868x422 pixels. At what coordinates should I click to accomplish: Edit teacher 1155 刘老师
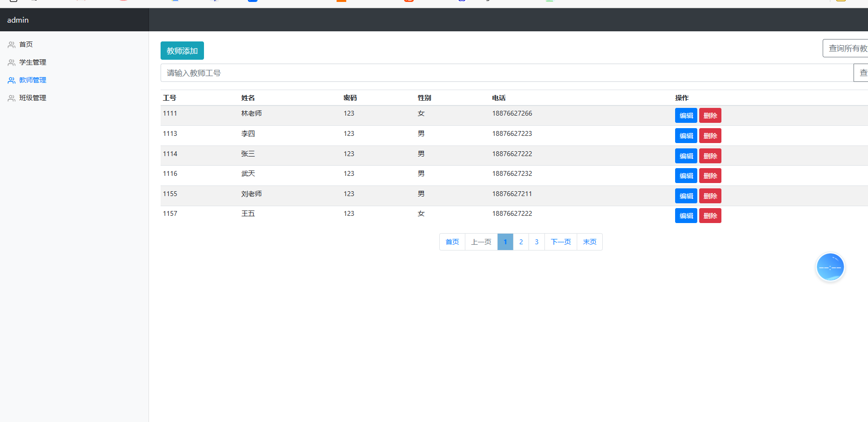[x=686, y=196]
